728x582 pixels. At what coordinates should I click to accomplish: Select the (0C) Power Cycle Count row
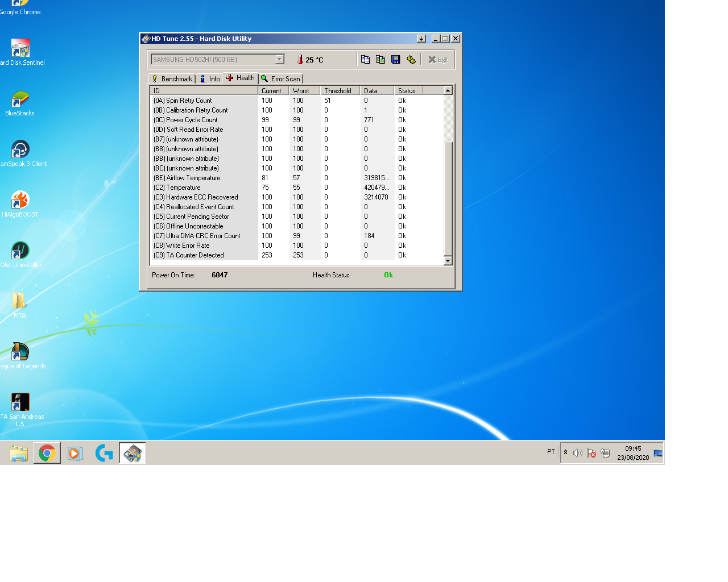pyautogui.click(x=296, y=120)
